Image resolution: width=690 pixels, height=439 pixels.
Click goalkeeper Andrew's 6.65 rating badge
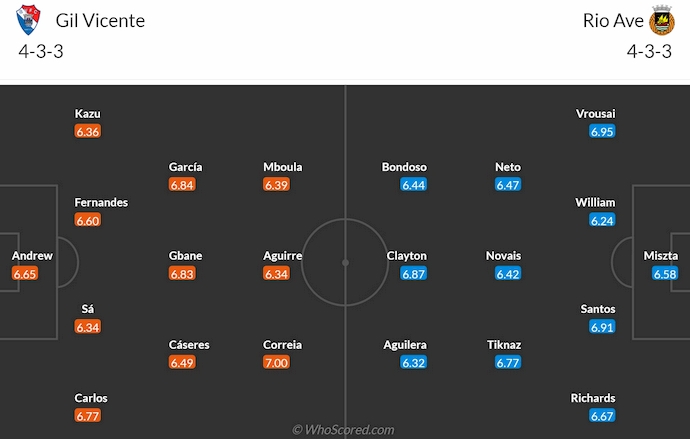(25, 273)
